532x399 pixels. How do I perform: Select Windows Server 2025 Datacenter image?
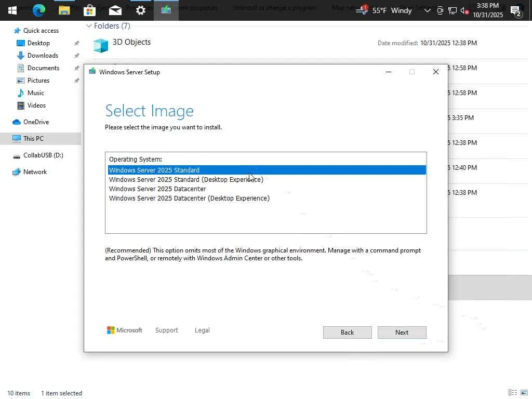267,189
